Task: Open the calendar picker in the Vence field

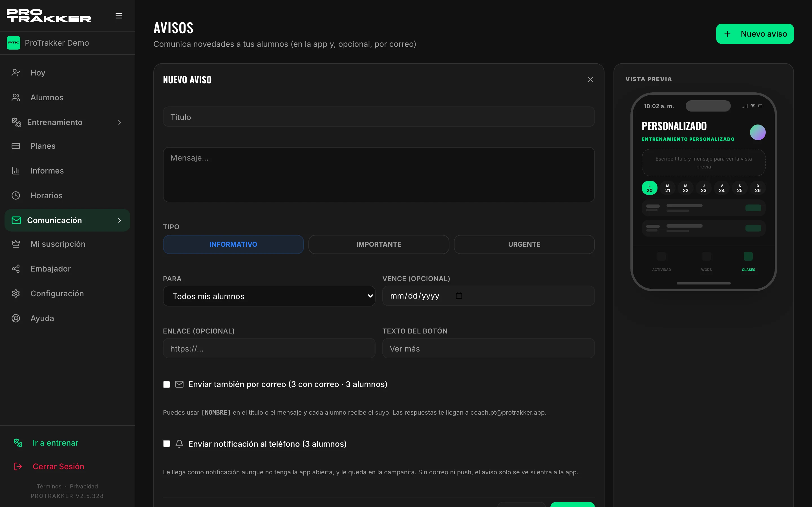Action: pos(459,295)
